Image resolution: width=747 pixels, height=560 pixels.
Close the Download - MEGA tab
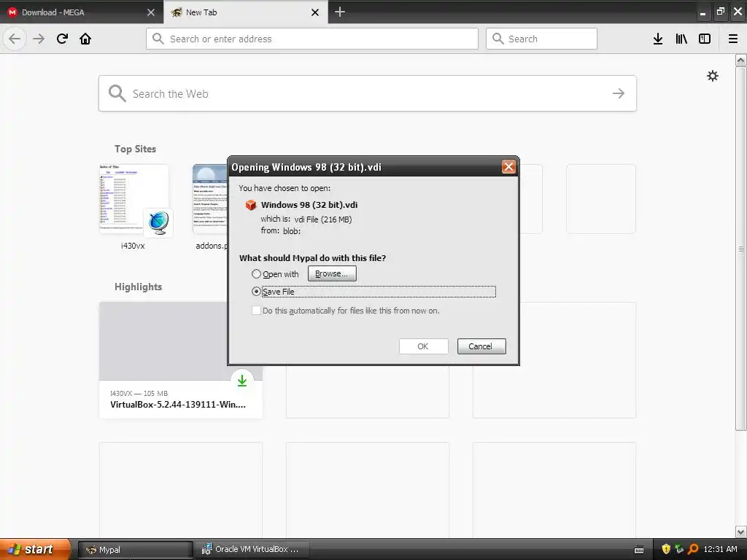coord(151,12)
